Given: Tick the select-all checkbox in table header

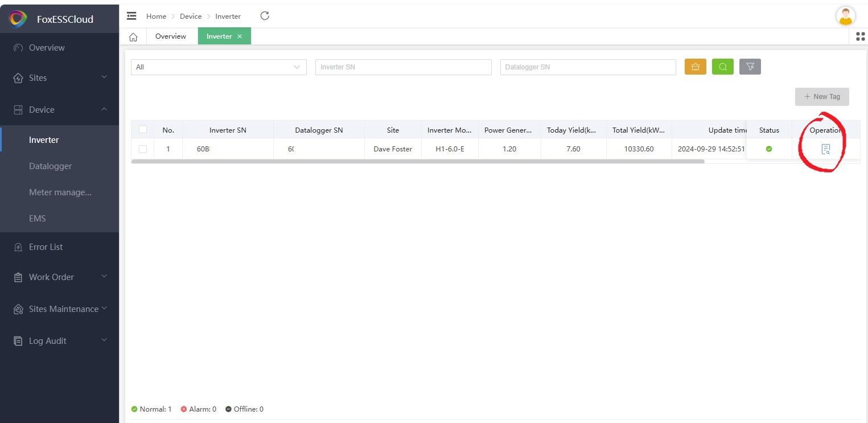Looking at the screenshot, I should click(143, 130).
